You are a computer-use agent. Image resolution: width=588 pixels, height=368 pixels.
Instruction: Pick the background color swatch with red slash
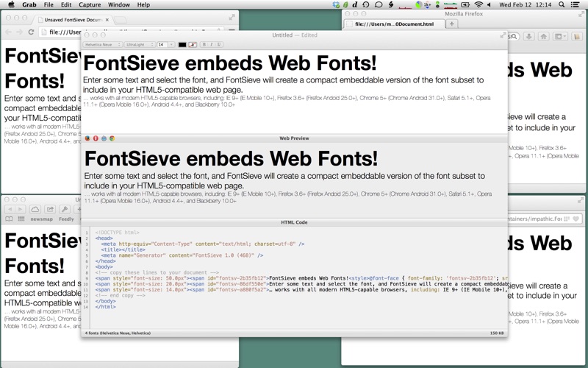(193, 45)
